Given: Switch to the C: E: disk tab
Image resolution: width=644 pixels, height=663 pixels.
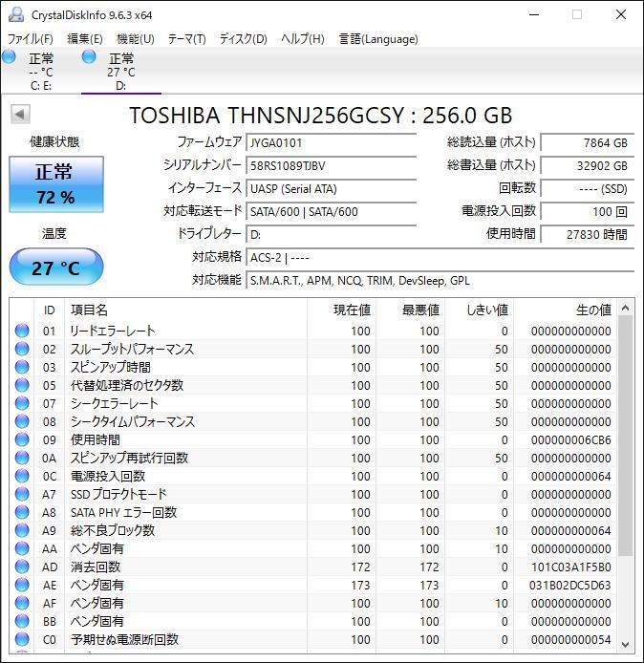Looking at the screenshot, I should 40,71.
